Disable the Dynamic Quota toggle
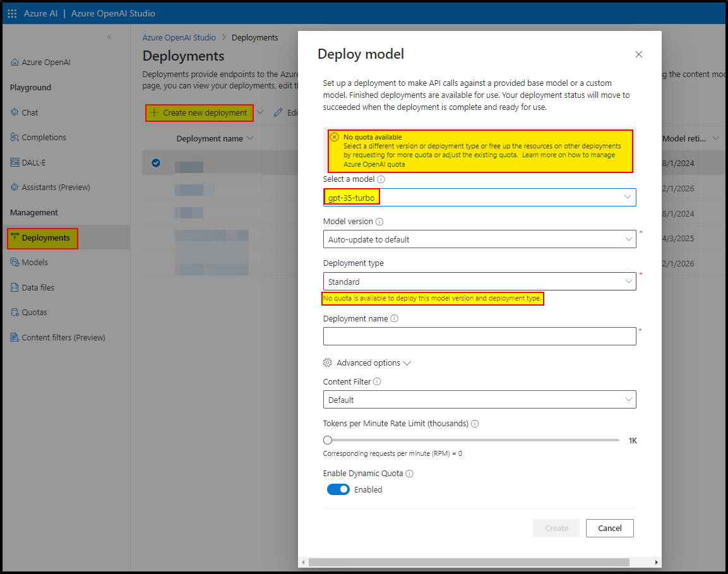 (x=338, y=489)
